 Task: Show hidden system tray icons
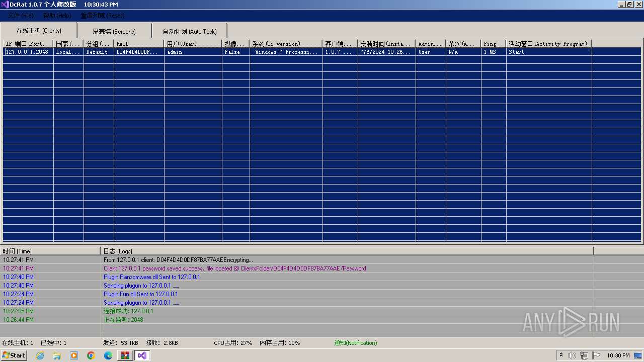(x=561, y=355)
